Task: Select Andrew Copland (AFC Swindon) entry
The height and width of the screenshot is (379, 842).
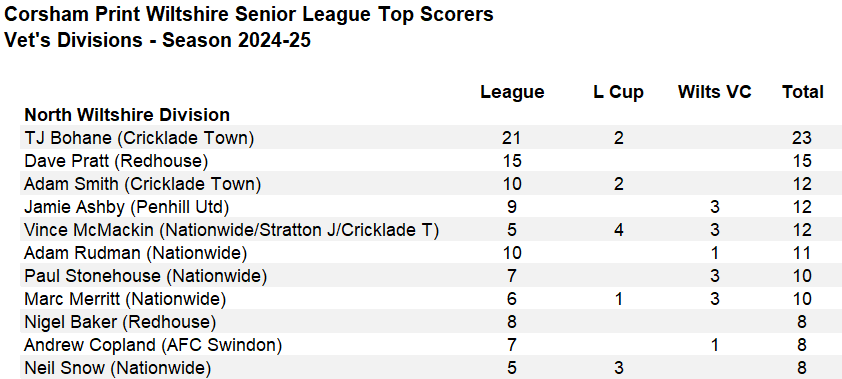Action: pyautogui.click(x=431, y=345)
